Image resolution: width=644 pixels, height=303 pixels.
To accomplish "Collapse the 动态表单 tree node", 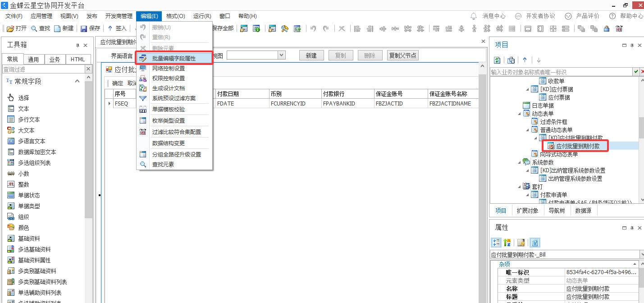I will 520,114.
